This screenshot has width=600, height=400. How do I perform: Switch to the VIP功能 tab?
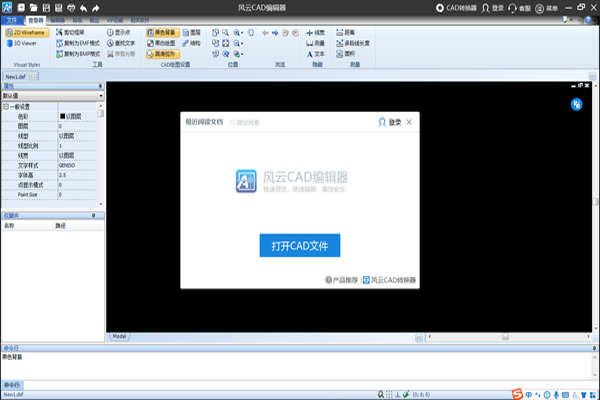(114, 20)
